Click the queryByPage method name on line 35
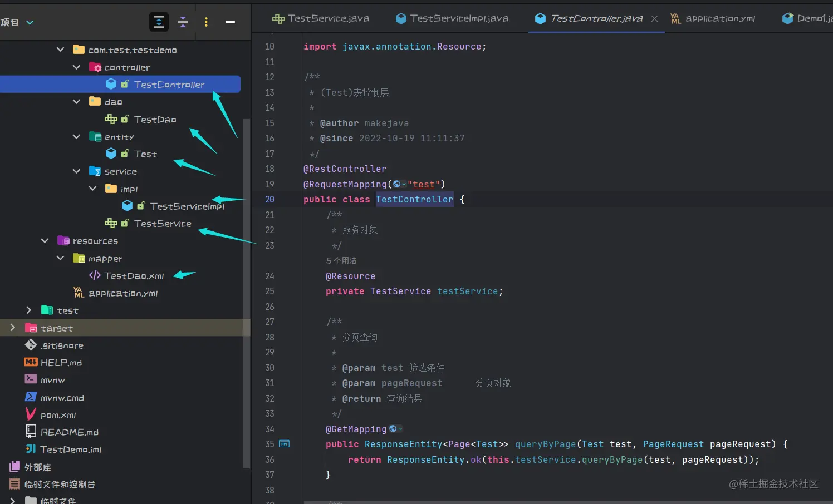 click(545, 444)
